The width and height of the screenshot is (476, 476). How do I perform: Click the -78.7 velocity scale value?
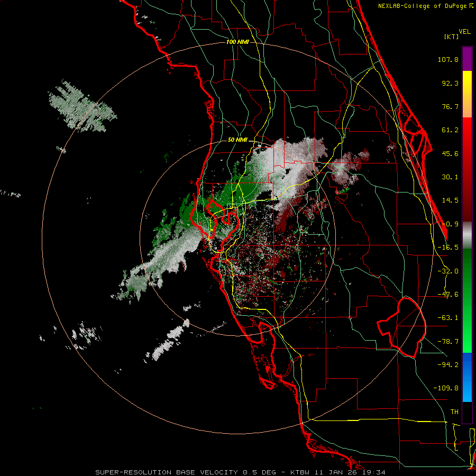448,342
